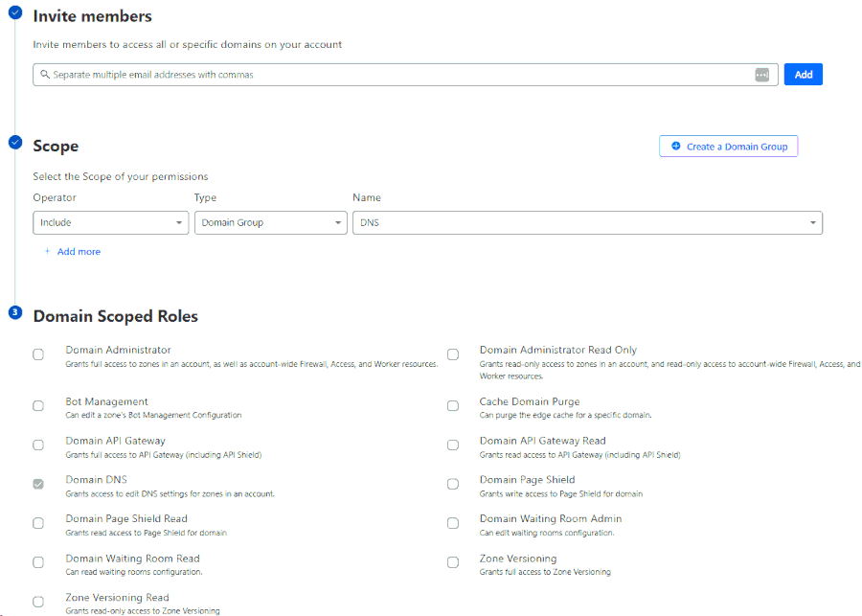This screenshot has width=862, height=616.
Task: Open the Type dropdown showing Domain Group
Action: tap(271, 223)
